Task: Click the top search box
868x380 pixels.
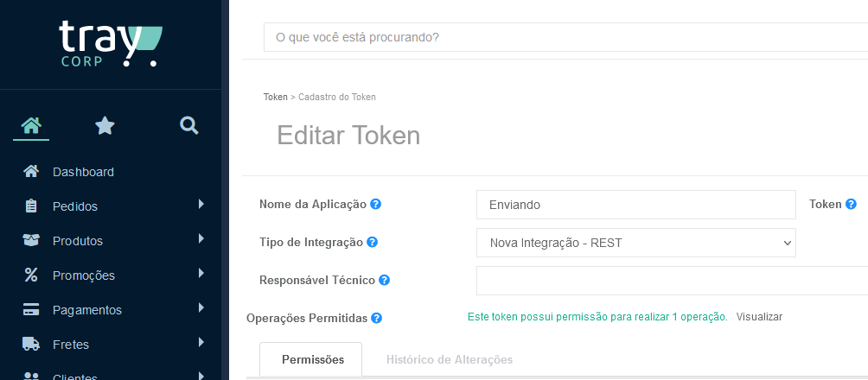Action: pos(565,37)
